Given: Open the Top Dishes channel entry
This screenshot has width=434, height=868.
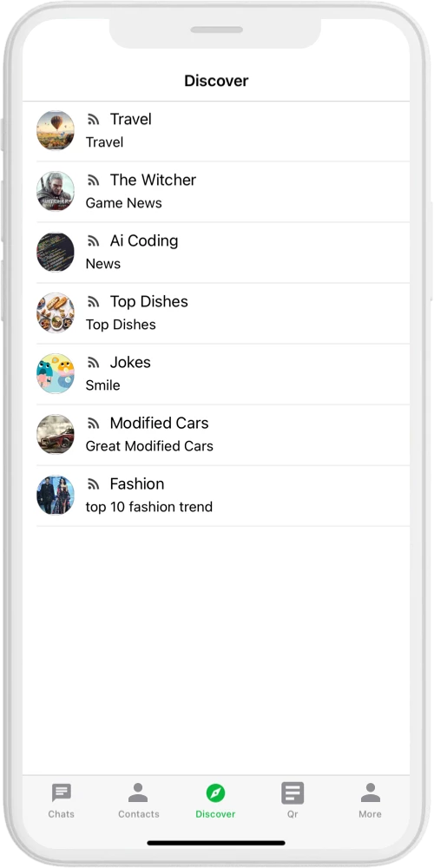Looking at the screenshot, I should pos(222,313).
